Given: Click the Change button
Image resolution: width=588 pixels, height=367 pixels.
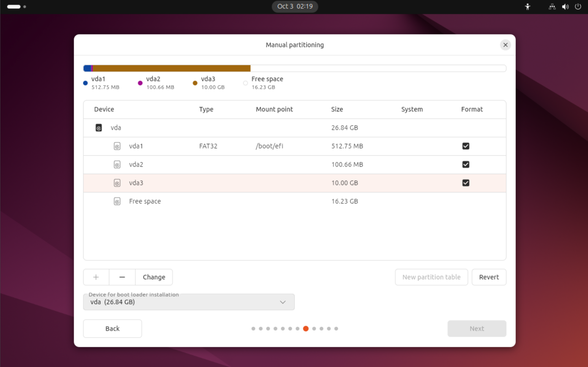Looking at the screenshot, I should 154,277.
